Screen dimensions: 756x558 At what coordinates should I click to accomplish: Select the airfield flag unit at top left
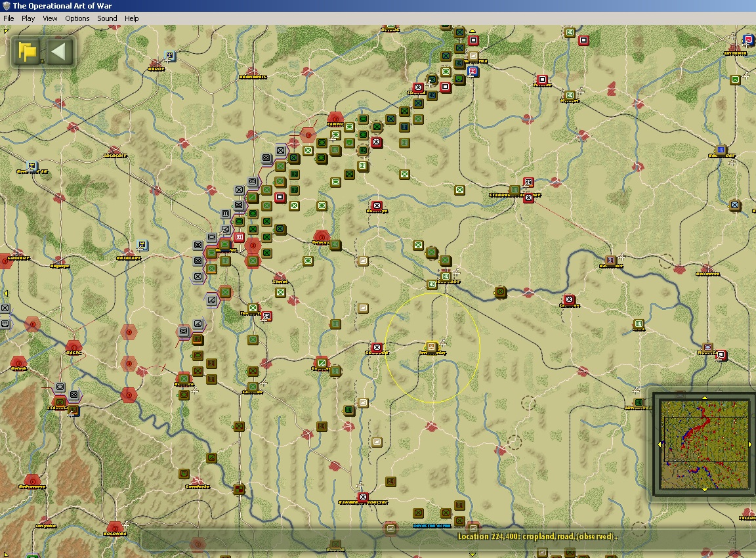click(x=169, y=56)
